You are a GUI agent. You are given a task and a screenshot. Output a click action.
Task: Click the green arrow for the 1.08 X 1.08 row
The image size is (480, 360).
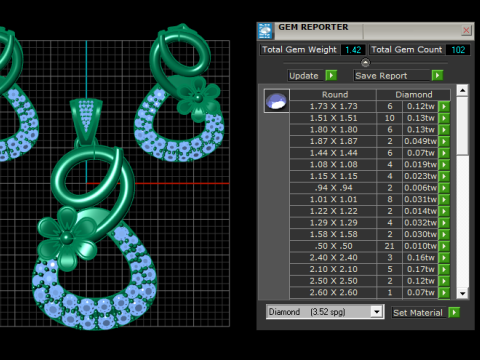tap(444, 165)
